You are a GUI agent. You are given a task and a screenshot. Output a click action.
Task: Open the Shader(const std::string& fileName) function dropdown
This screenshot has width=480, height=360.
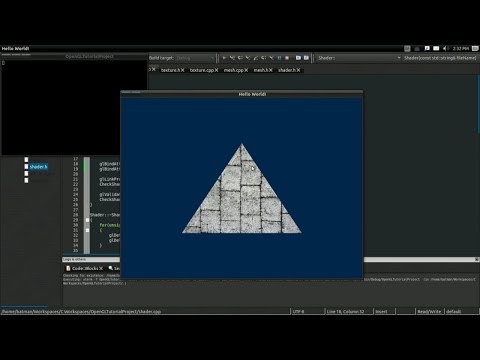(441, 58)
